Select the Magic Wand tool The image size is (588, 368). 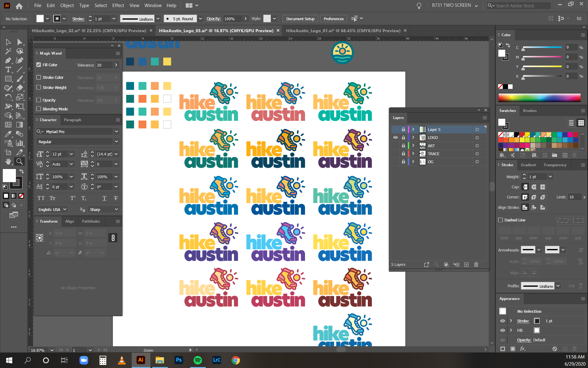[8, 51]
